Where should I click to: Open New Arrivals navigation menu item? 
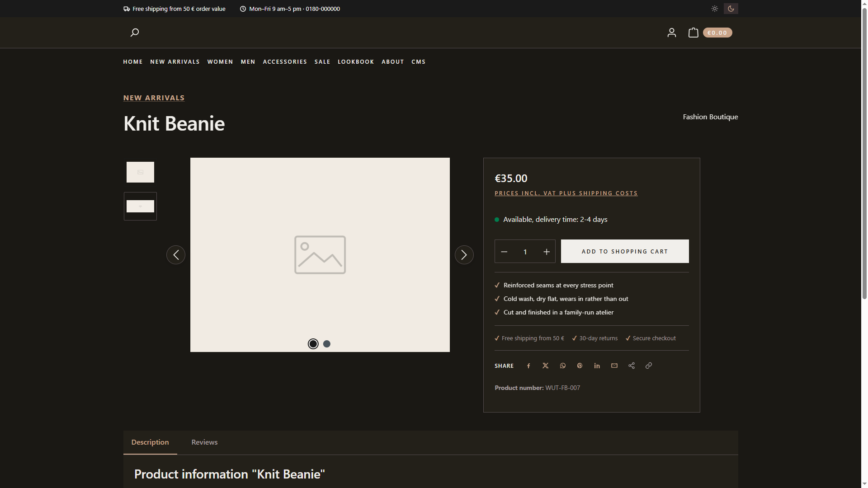point(175,62)
